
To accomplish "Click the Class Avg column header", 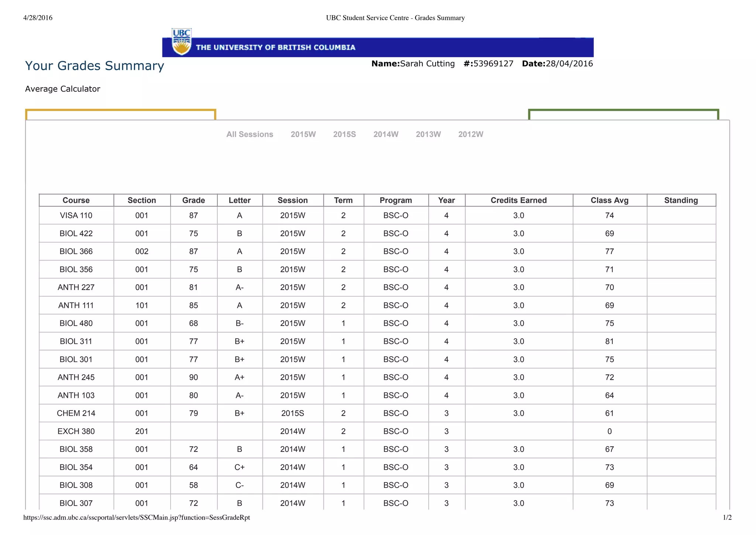I will 609,200.
